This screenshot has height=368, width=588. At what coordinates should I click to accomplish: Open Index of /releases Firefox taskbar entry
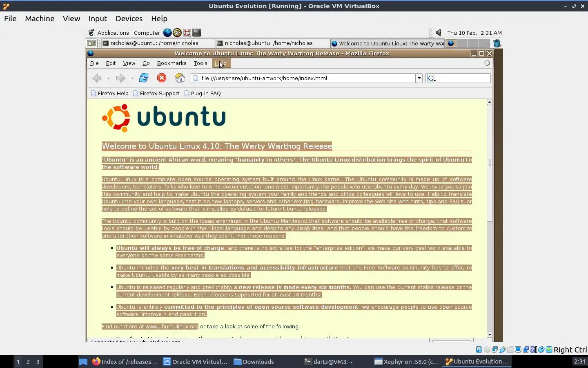tap(125, 361)
